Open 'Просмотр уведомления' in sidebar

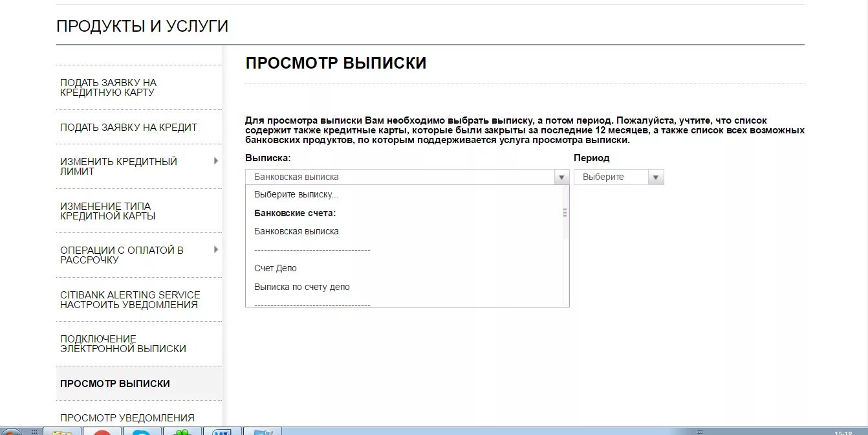pos(127,418)
